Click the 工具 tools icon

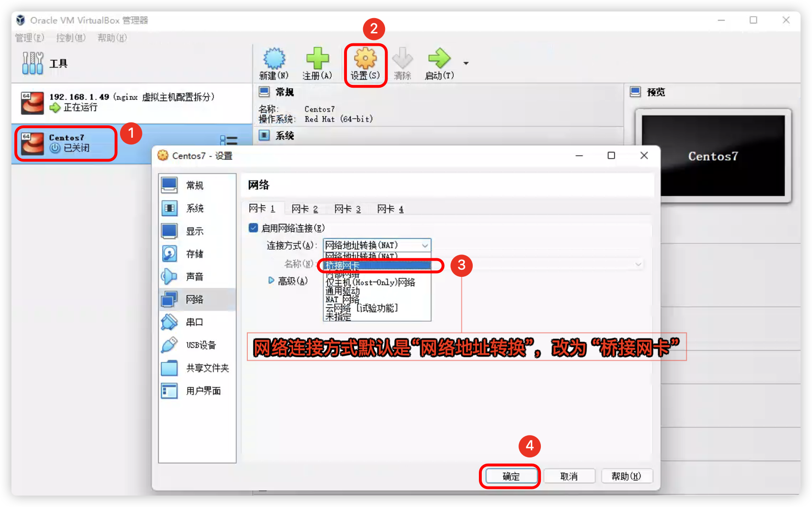pyautogui.click(x=32, y=63)
